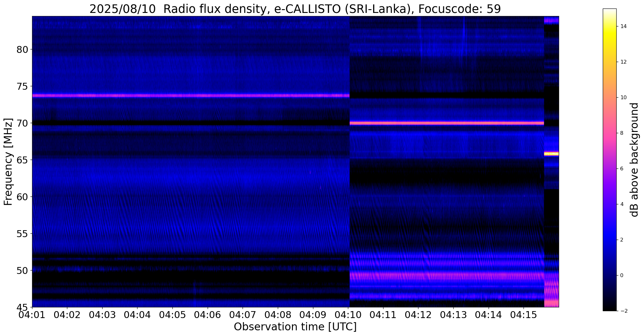The height and width of the screenshot is (336, 644).
Task: Click the 55 MHz frequency tick label
Action: [x=22, y=234]
